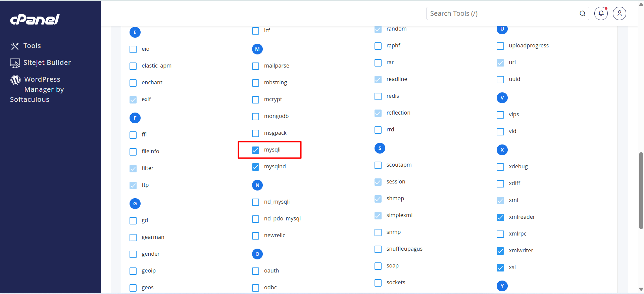Click the scrollbar down arrow
This screenshot has width=644, height=294.
point(641,289)
